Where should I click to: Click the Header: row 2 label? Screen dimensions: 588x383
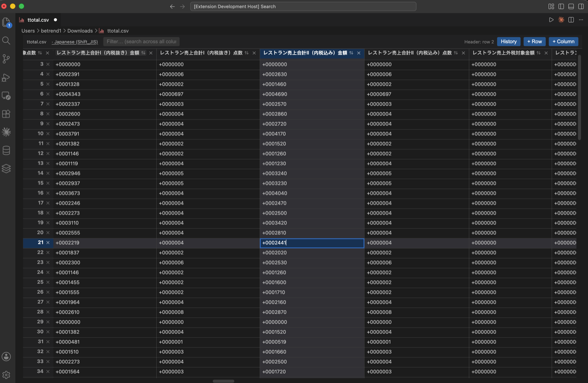[479, 42]
